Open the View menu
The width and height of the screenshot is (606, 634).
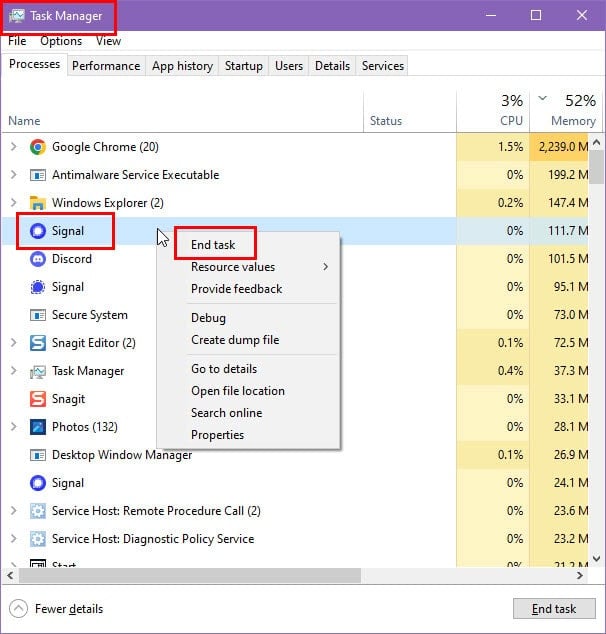[x=108, y=41]
